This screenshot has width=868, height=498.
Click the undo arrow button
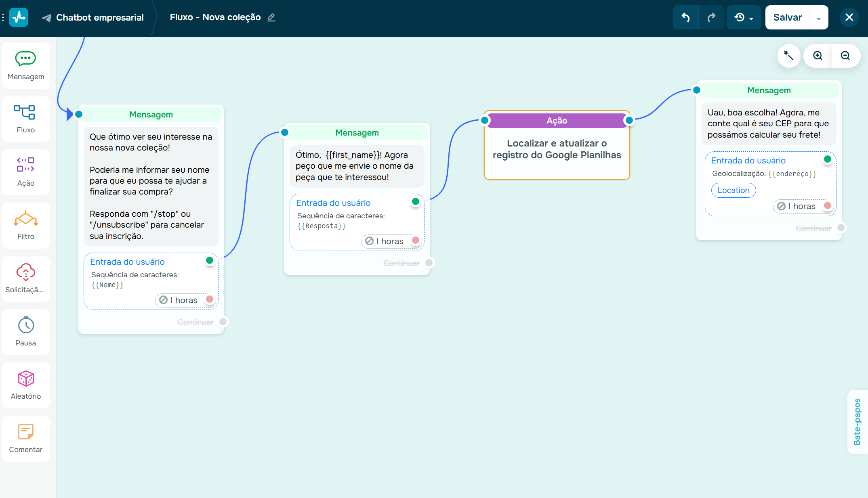point(685,17)
